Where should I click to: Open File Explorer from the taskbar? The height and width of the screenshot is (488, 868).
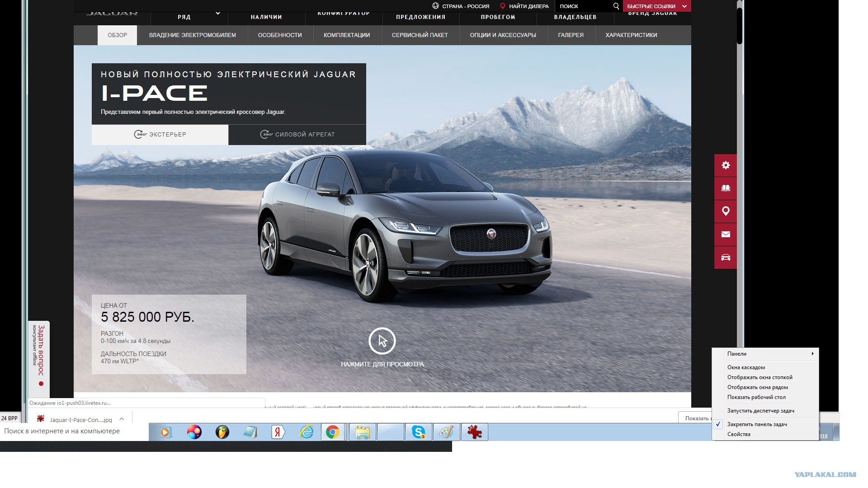click(x=362, y=432)
